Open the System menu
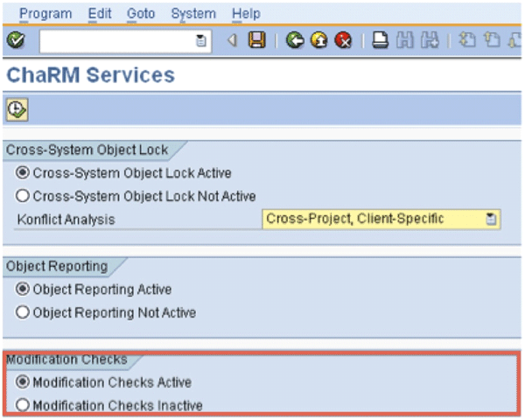525x420 pixels. pyautogui.click(x=192, y=14)
